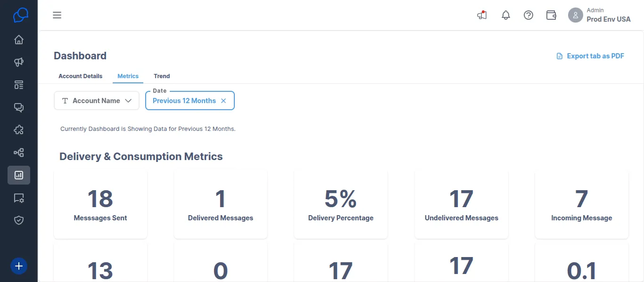Click the Delivery Percentage 5% card
Image resolution: width=644 pixels, height=282 pixels.
tap(341, 204)
